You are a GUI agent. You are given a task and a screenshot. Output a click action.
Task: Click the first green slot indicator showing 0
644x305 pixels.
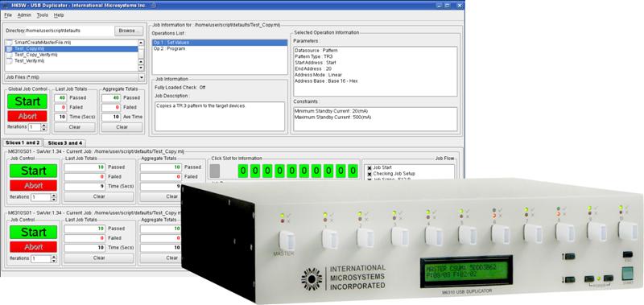[x=243, y=171]
